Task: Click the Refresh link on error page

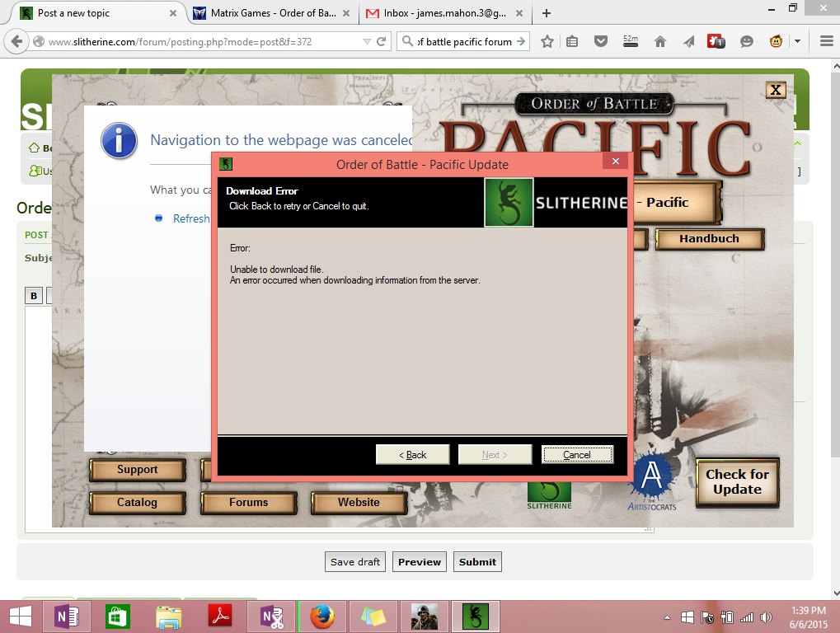Action: [x=191, y=218]
